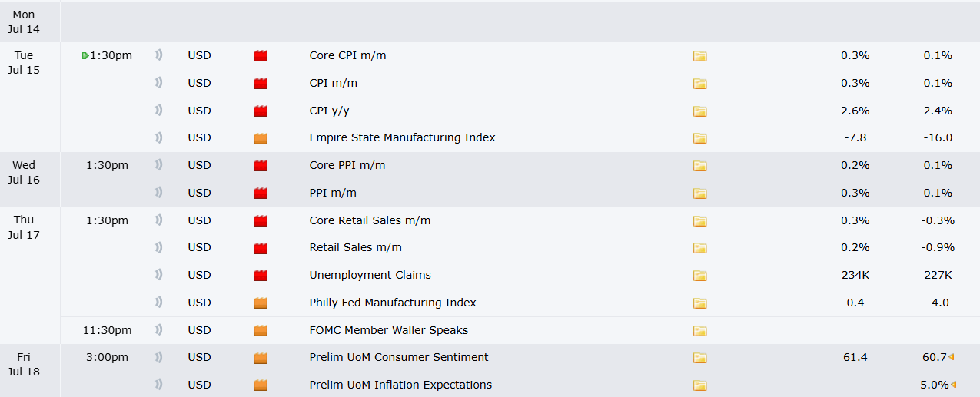The image size is (980, 397).
Task: Open detail folder for Core CPI m/m
Action: coord(699,56)
